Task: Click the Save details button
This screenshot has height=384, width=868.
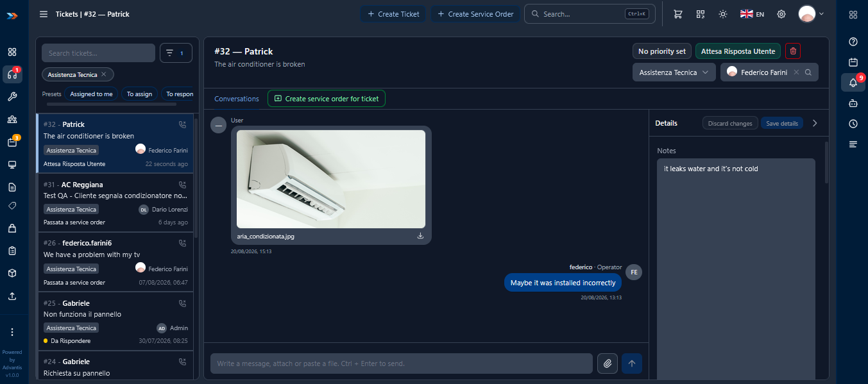Action: (x=782, y=123)
